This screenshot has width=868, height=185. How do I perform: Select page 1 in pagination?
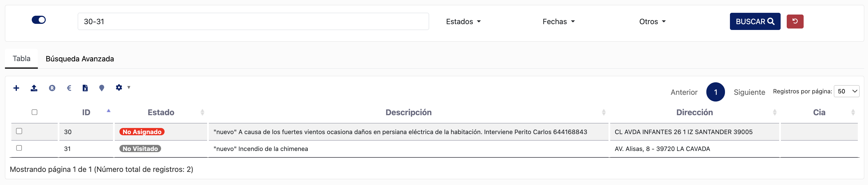[715, 92]
